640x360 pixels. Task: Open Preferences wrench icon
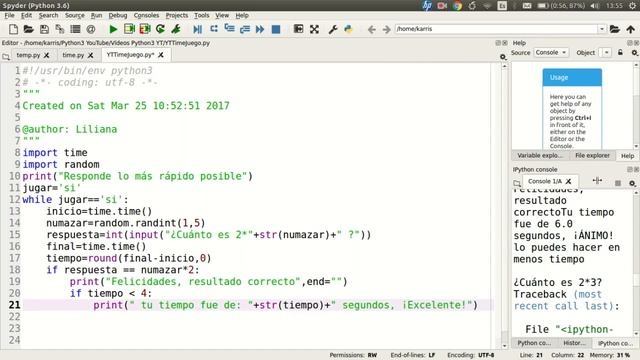pyautogui.click(x=333, y=29)
